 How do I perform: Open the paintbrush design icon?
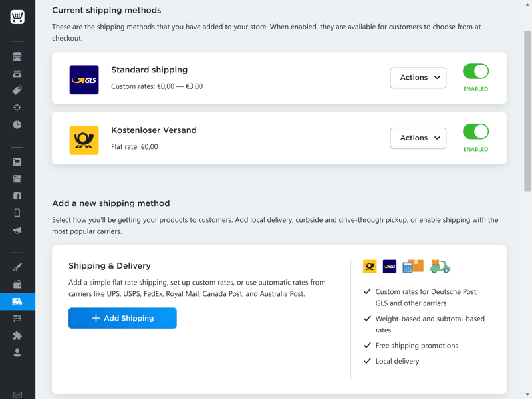[17, 267]
